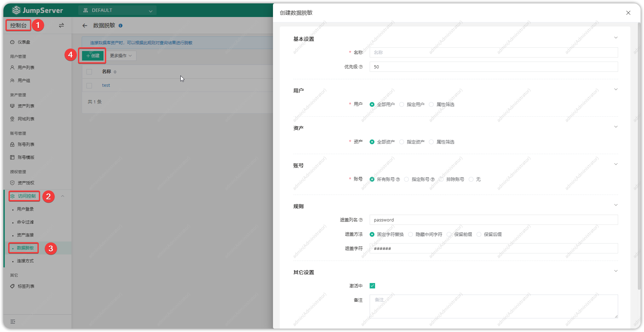The height and width of the screenshot is (332, 644).
Task: Collapse the 其它设置 section chevron
Action: (616, 271)
